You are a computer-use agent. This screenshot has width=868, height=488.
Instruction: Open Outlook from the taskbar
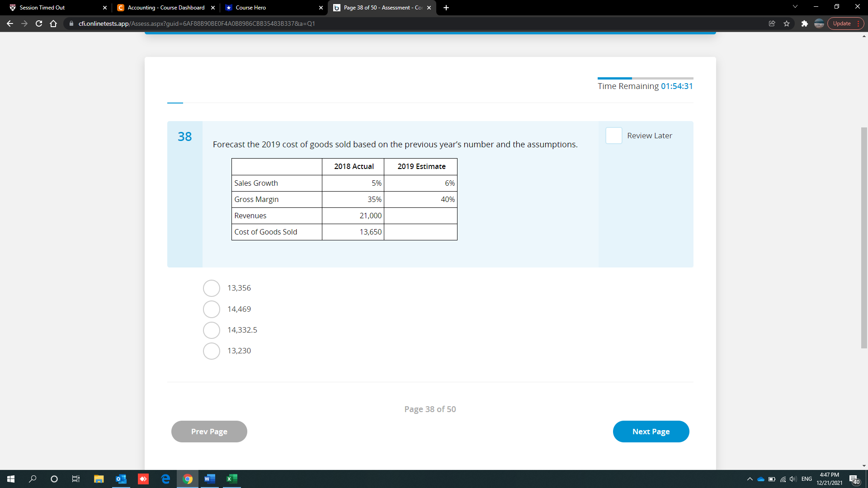pos(121,479)
